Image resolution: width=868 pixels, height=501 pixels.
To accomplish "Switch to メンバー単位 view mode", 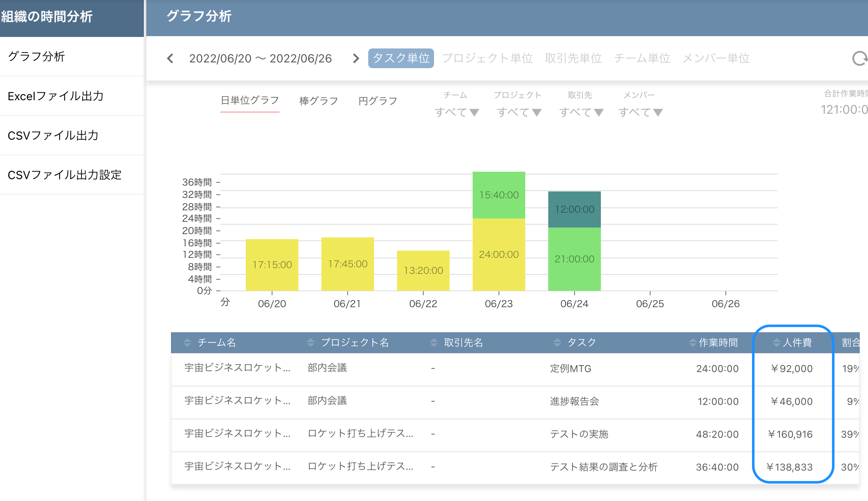I will tap(716, 58).
